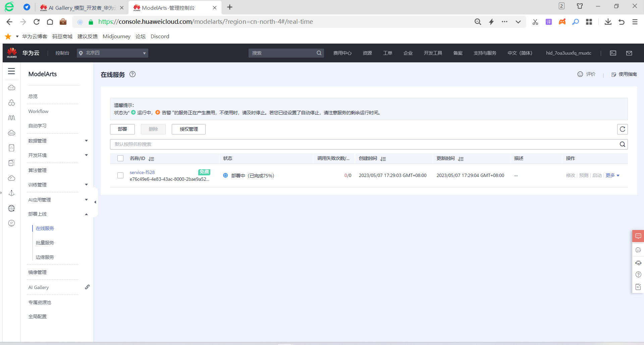
Task: Click the search magnifier in service search box
Action: coord(623,144)
